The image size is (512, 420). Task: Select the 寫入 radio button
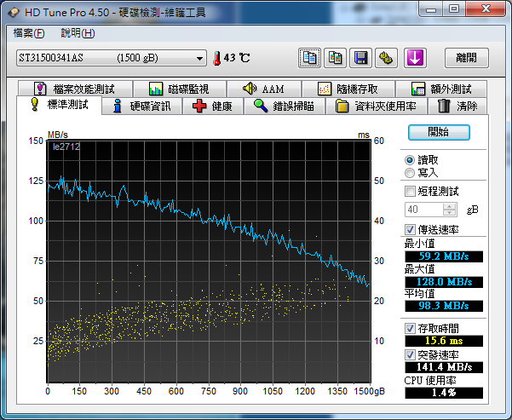pos(410,172)
